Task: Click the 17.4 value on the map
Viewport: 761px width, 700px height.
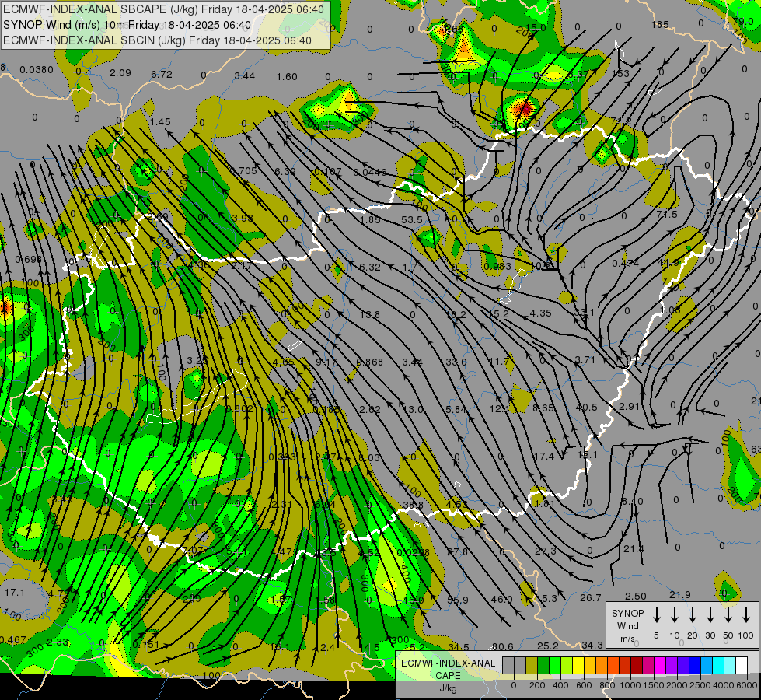Action: click(543, 456)
